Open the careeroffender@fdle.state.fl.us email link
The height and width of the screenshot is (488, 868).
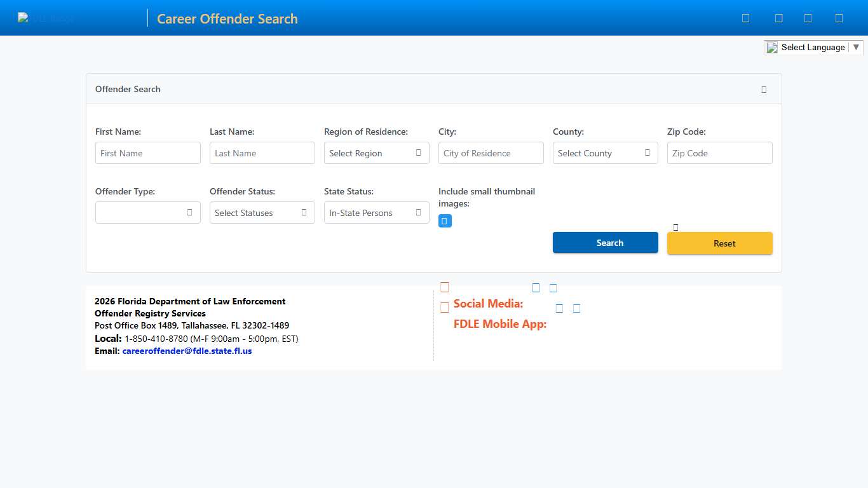click(x=187, y=351)
